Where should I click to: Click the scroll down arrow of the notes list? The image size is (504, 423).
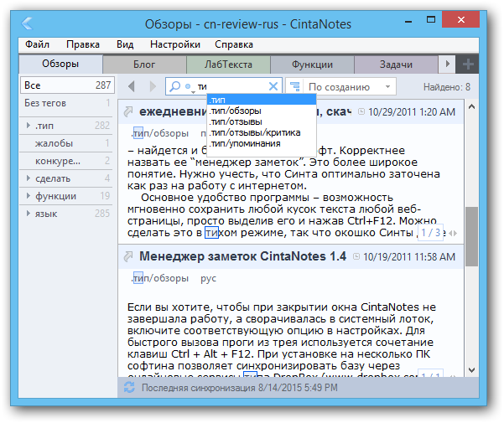click(471, 369)
